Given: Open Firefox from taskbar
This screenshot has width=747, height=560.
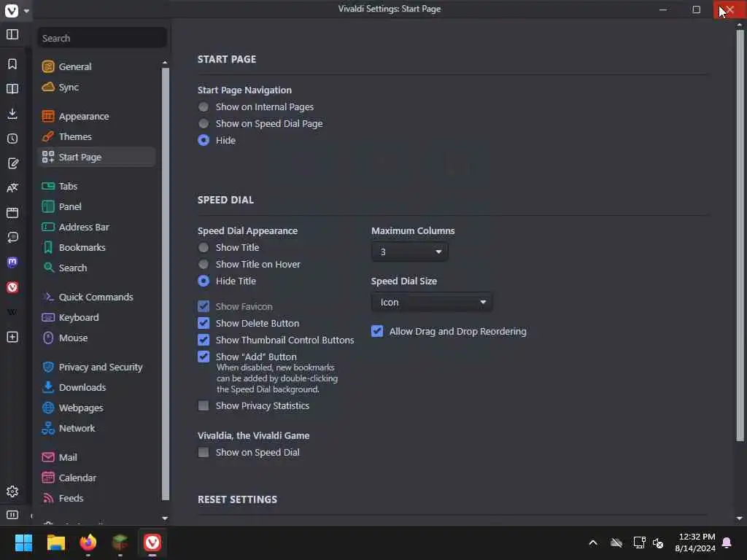Looking at the screenshot, I should point(88,542).
